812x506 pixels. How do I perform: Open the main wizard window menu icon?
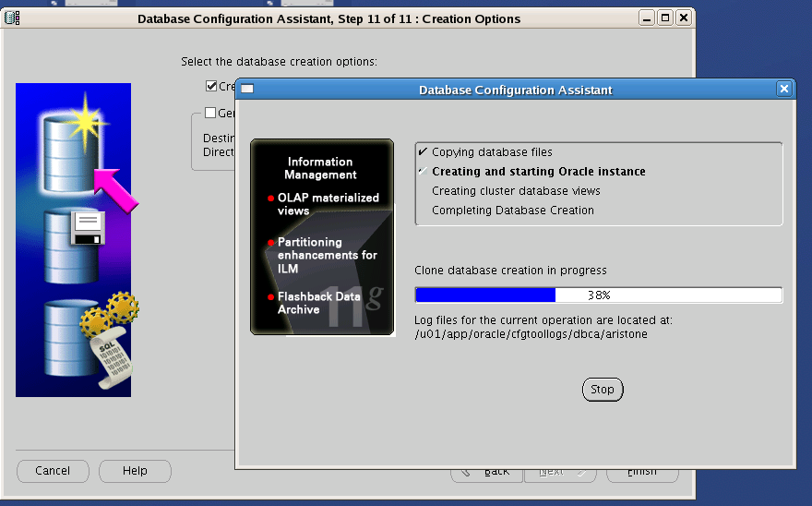point(11,18)
